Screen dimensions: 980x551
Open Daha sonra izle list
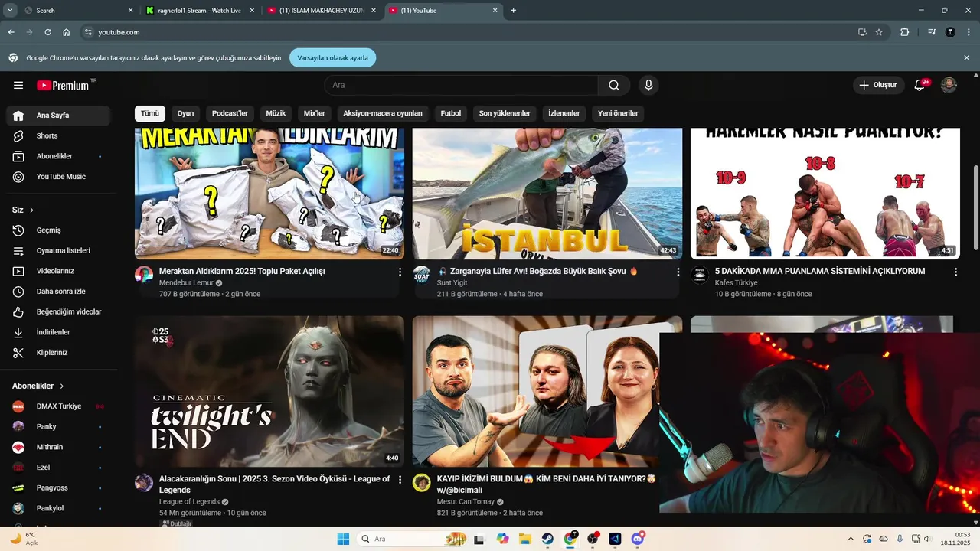tap(58, 292)
